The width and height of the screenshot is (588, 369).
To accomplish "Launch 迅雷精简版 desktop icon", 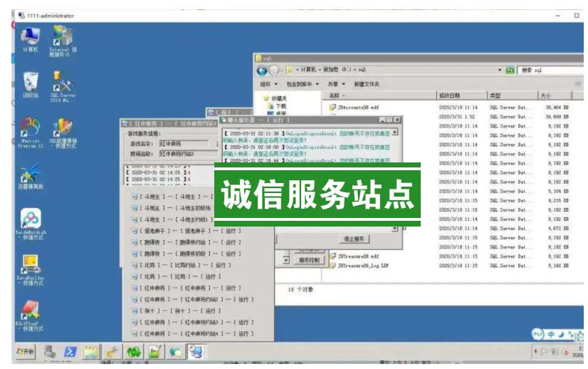I will click(x=30, y=175).
